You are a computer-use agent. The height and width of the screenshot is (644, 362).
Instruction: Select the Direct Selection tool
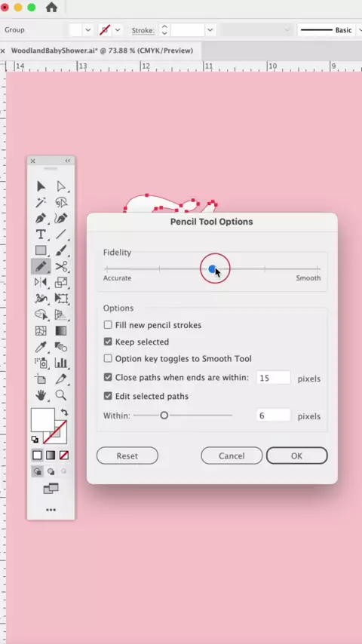pyautogui.click(x=61, y=186)
